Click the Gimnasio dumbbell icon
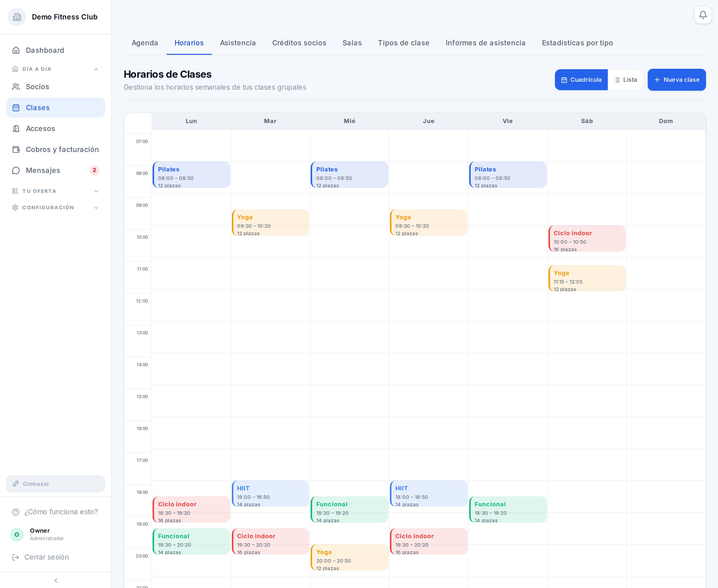This screenshot has width=718, height=588. point(16,484)
